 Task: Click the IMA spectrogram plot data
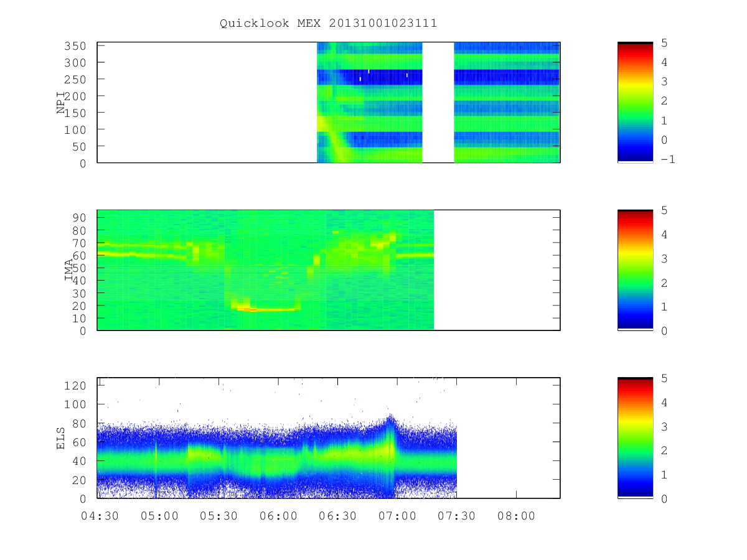(x=266, y=270)
